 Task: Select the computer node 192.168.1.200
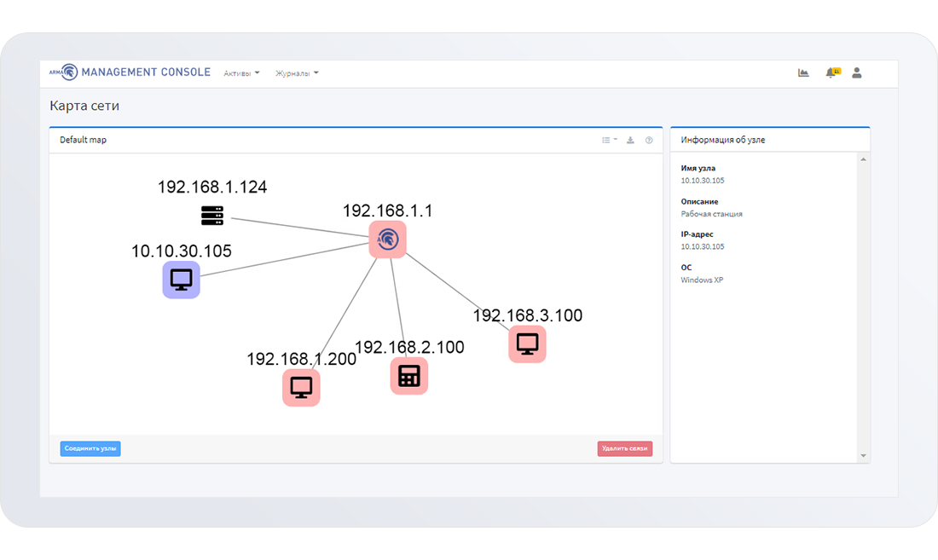pos(301,387)
